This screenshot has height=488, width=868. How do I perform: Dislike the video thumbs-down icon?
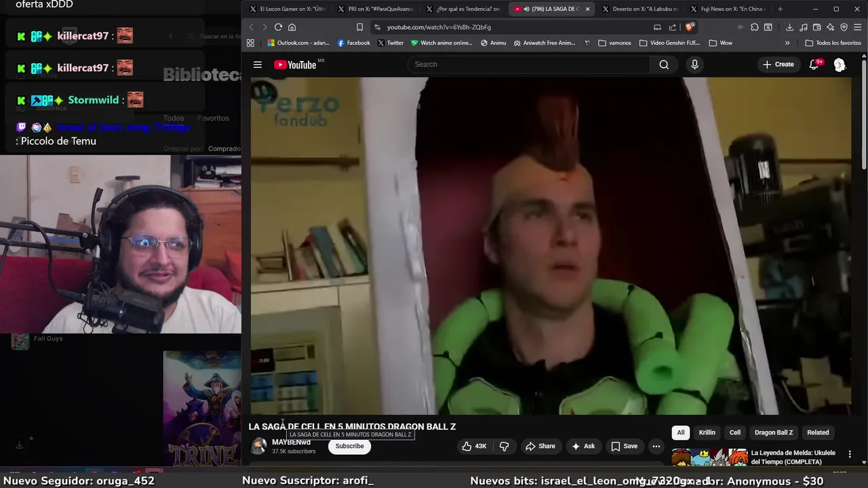504,446
